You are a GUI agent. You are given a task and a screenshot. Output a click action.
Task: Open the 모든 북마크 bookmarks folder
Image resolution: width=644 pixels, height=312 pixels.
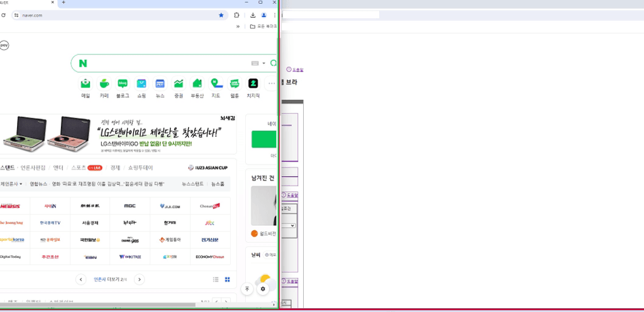264,26
